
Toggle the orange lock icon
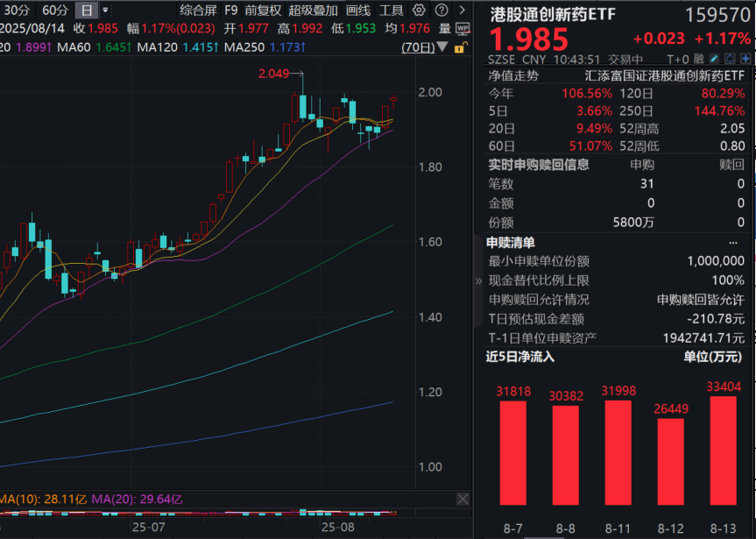point(460,47)
